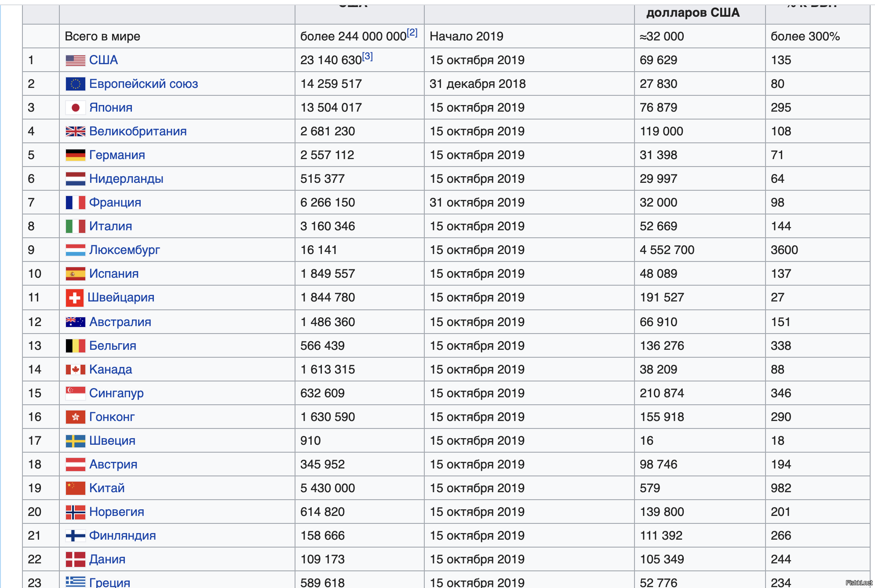Click the Belgium flag icon
This screenshot has width=875, height=588.
[75, 346]
